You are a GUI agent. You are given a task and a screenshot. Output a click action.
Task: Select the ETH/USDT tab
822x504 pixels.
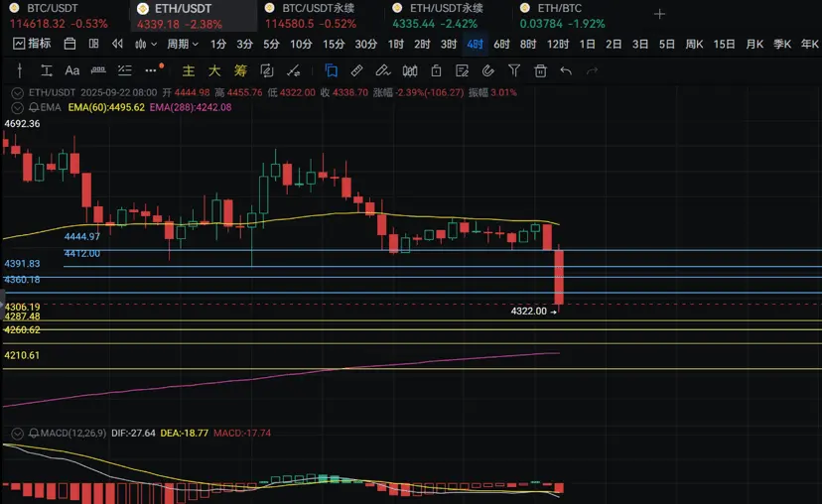click(193, 16)
